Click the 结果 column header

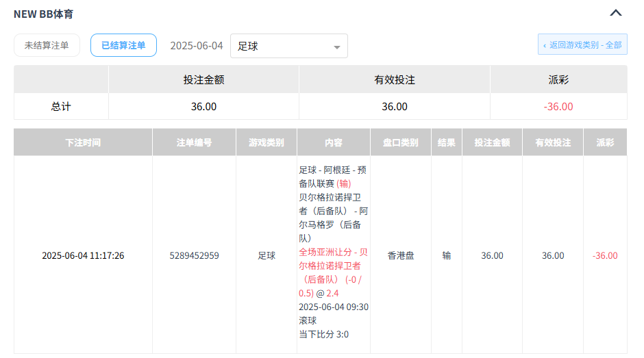(x=447, y=142)
